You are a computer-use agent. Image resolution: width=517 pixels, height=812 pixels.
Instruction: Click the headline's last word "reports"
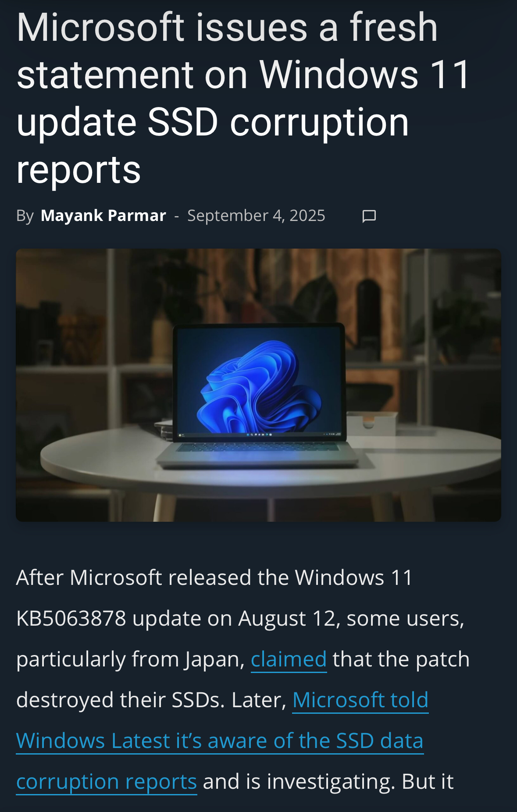pyautogui.click(x=78, y=170)
